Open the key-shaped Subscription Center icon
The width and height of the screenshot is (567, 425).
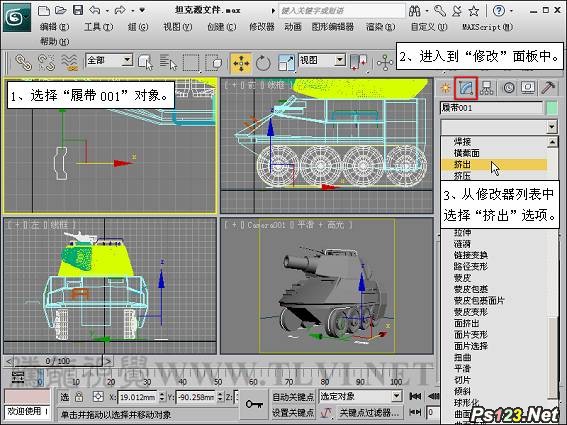point(440,11)
